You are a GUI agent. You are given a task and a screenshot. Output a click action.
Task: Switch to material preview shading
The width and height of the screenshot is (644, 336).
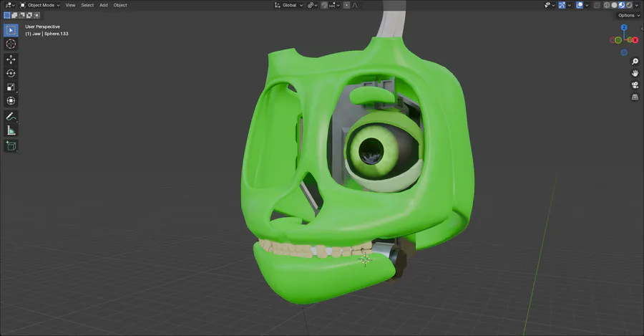tap(622, 5)
